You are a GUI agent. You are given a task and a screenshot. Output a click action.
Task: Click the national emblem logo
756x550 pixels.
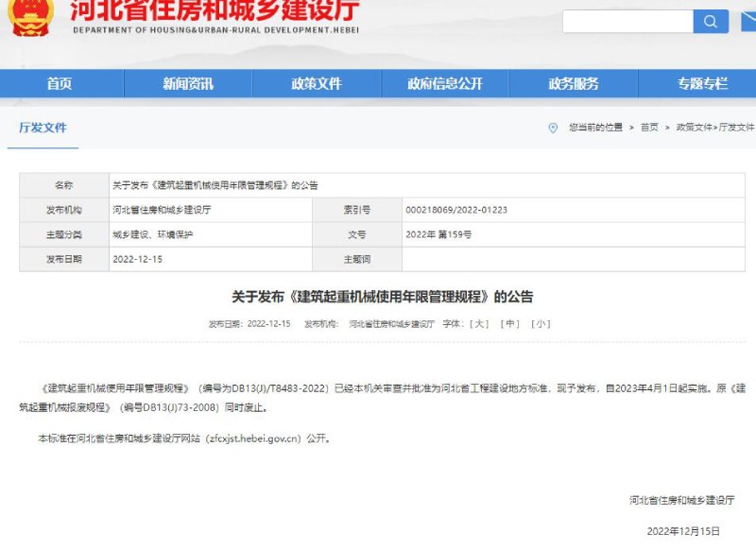pos(30,19)
